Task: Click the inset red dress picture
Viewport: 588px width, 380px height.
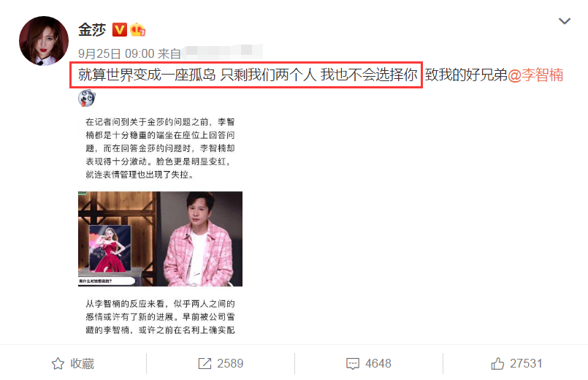Action: [x=110, y=248]
